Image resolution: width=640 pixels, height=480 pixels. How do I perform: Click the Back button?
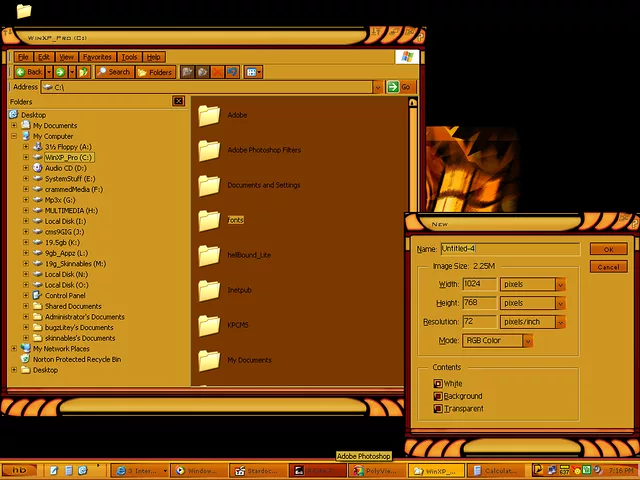coord(30,72)
